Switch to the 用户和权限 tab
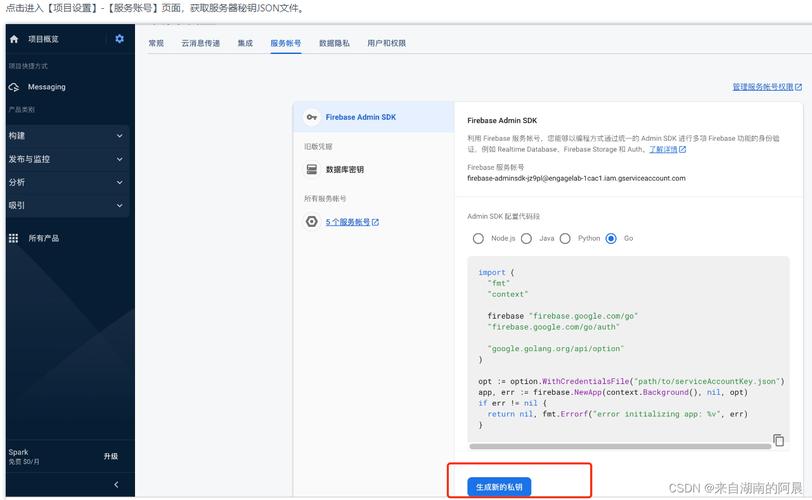The height and width of the screenshot is (500, 812). click(386, 43)
